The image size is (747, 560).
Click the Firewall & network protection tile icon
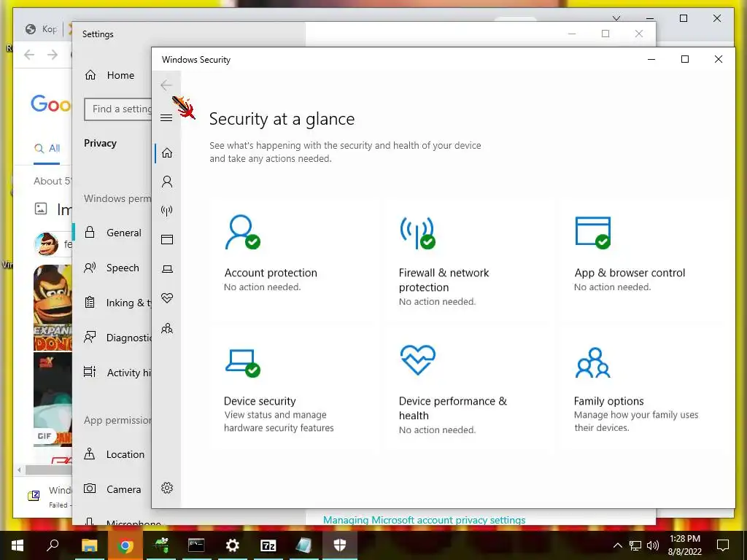[x=418, y=233]
